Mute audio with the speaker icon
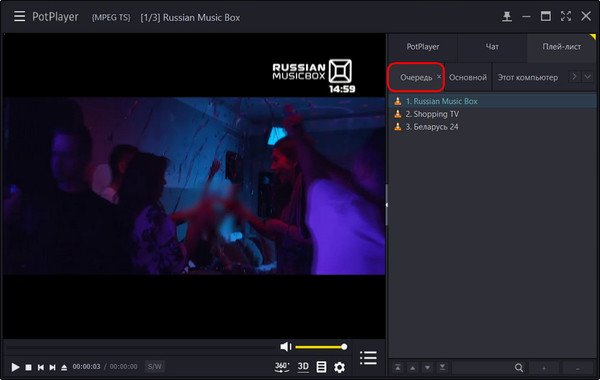600x380 pixels. 285,347
